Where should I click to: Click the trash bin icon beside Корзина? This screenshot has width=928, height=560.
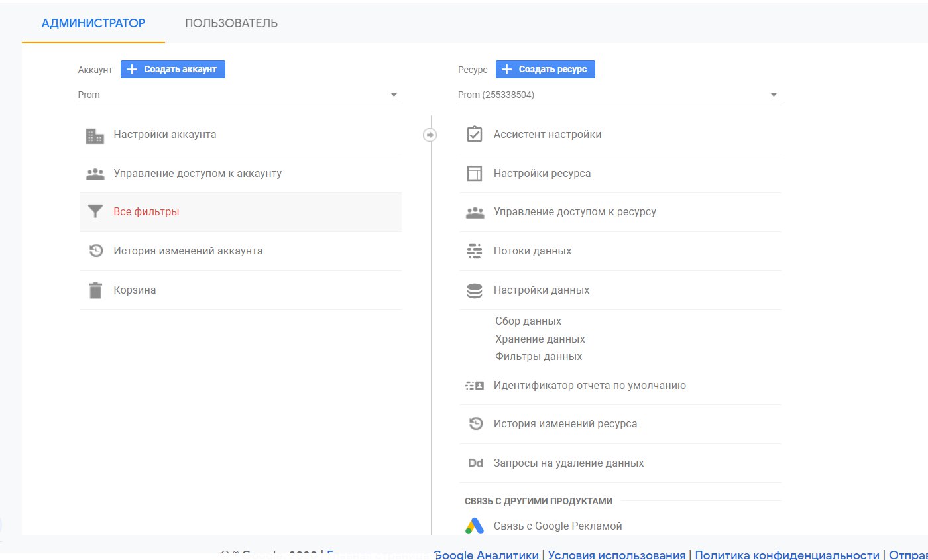[95, 290]
